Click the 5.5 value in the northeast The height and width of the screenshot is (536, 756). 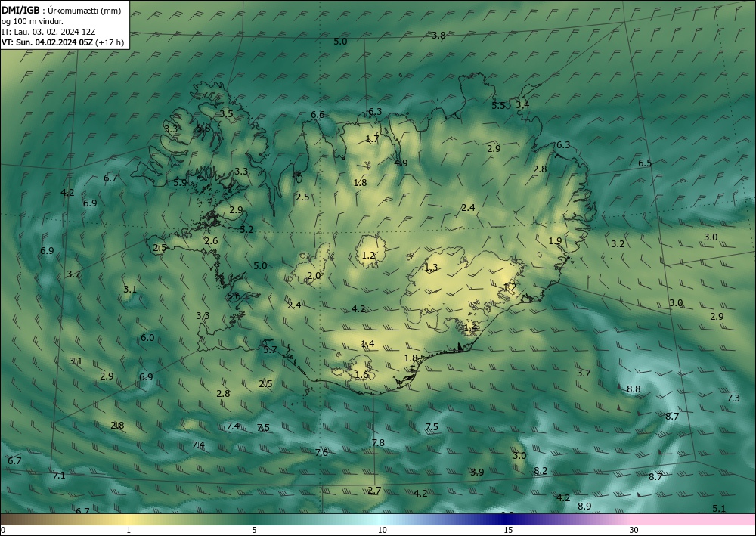[x=498, y=106]
